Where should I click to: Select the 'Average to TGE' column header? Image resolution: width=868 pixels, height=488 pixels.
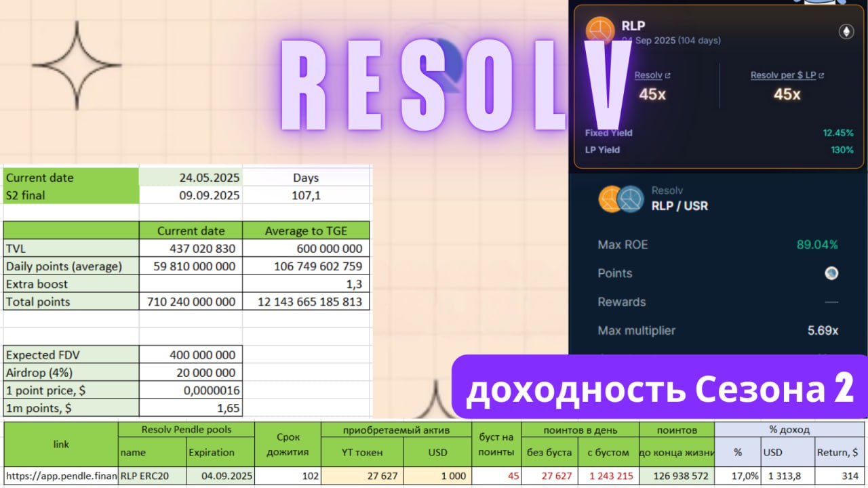coord(307,230)
